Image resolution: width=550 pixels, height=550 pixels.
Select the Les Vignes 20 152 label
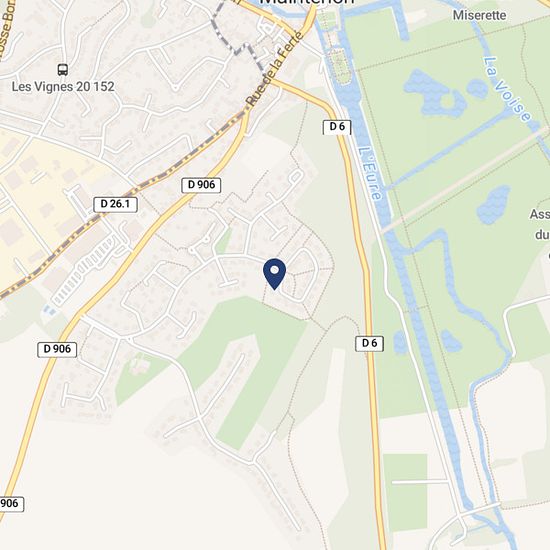pos(63,87)
